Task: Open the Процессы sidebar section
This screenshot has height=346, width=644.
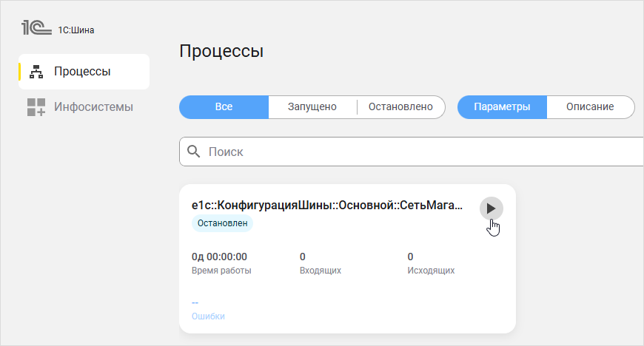Action: pyautogui.click(x=84, y=72)
